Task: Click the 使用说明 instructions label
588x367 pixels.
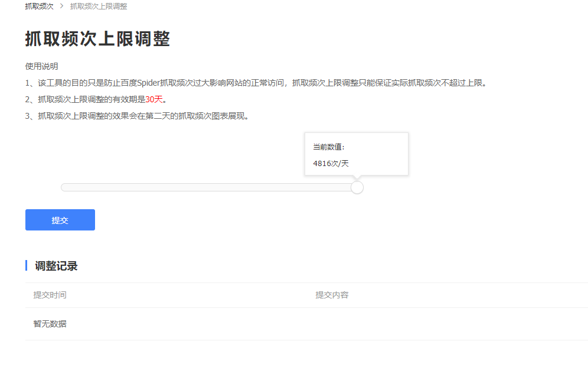Action: (x=41, y=66)
